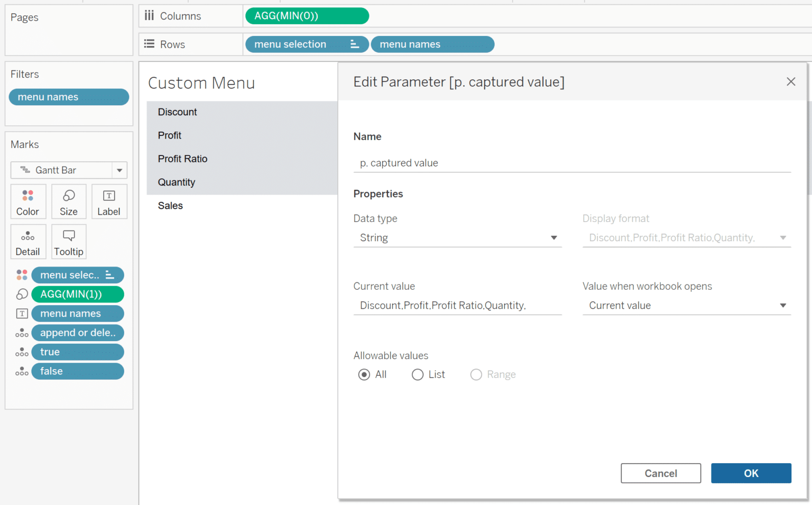Select Sales in the Custom Menu
Screen dimensions: 812x505
coord(170,206)
